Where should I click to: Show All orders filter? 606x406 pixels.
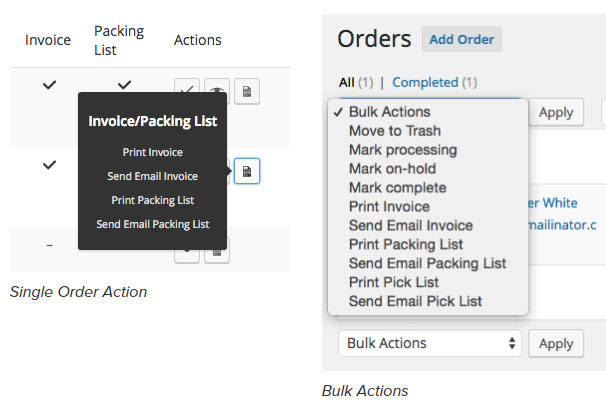coord(347,82)
